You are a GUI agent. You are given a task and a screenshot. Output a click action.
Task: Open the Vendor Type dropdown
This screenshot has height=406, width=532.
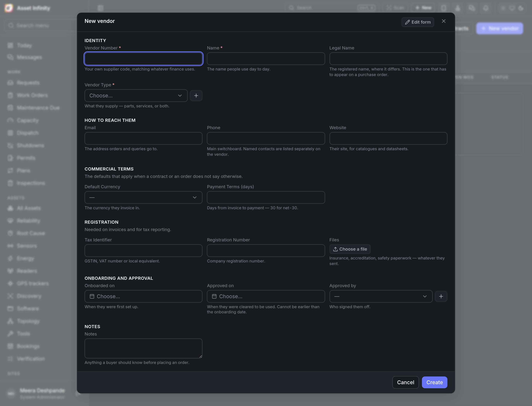click(136, 95)
